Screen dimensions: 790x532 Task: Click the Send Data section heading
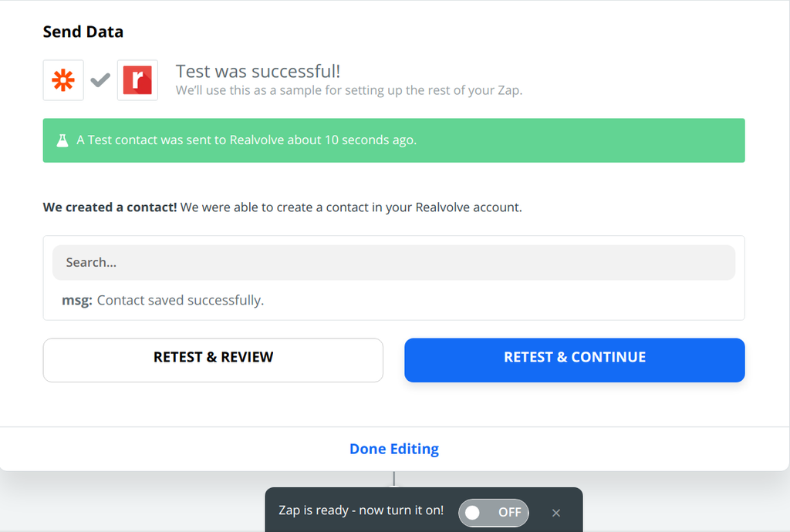coord(83,32)
